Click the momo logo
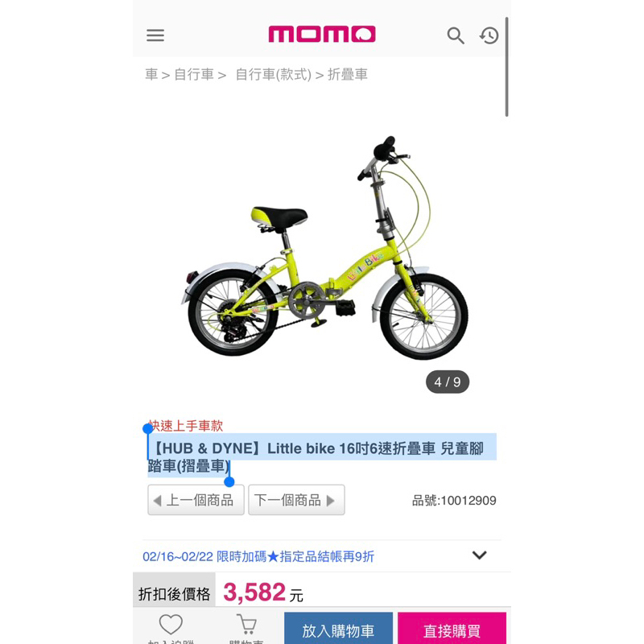This screenshot has width=644, height=644. (322, 34)
